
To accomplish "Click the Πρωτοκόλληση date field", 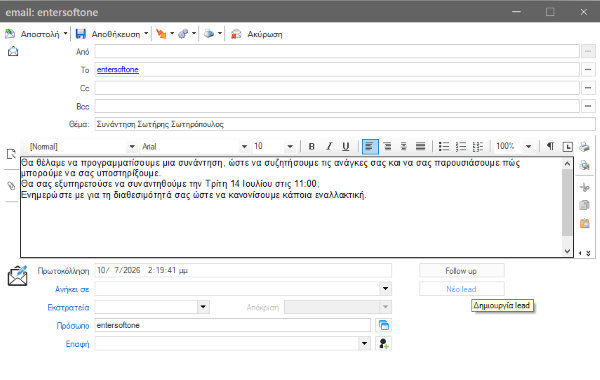I will click(243, 270).
